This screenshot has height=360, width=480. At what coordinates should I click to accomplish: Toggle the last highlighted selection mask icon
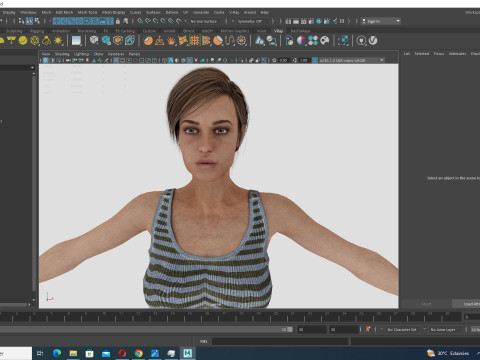(x=110, y=21)
